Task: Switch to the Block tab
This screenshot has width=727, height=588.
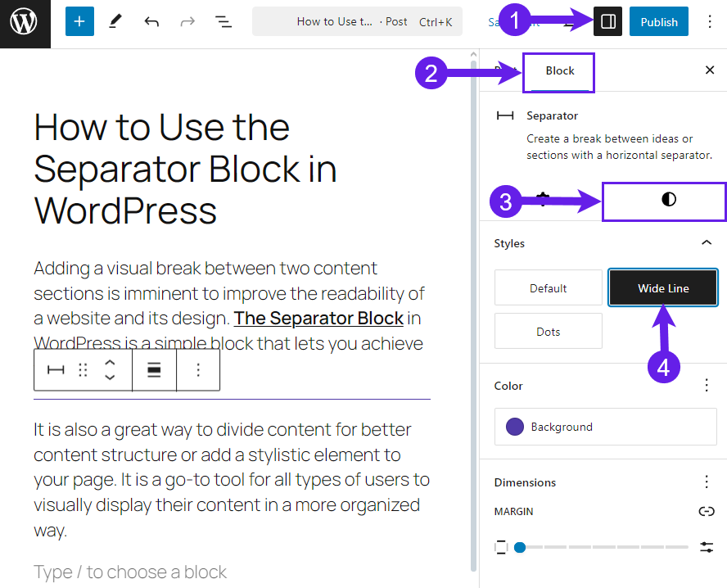Action: (560, 71)
